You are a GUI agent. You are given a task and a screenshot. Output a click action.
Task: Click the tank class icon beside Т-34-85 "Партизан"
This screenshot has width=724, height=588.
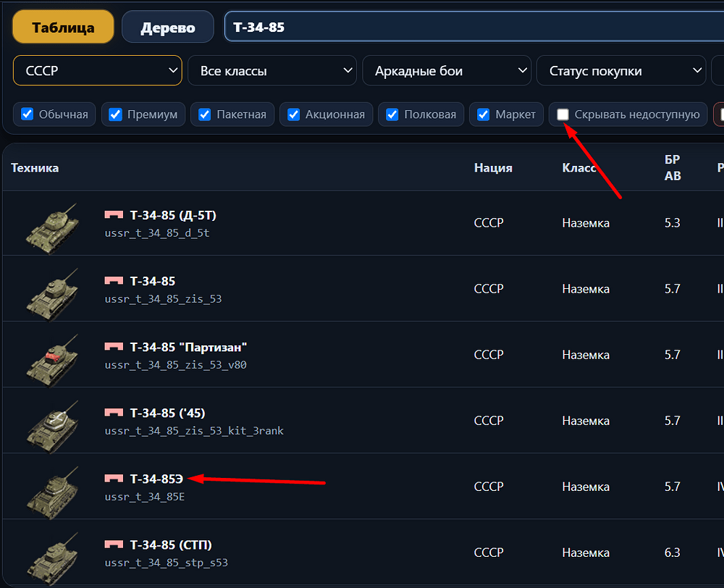(x=114, y=347)
